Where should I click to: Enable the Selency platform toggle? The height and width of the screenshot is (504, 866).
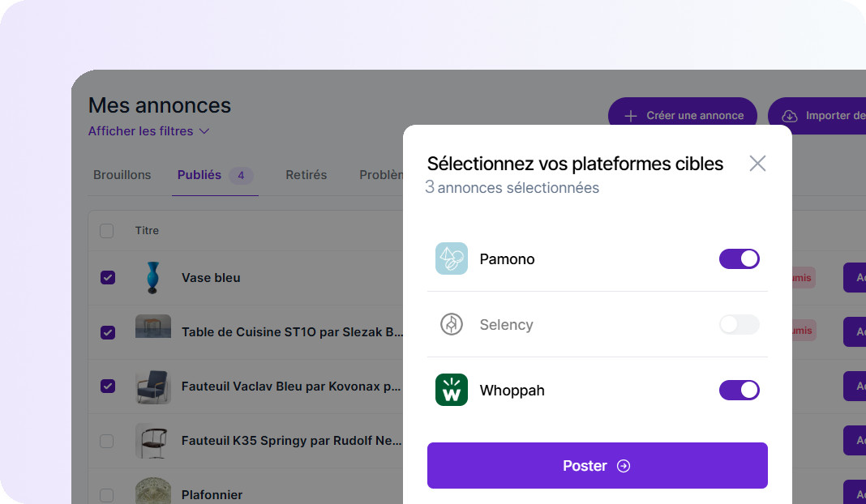pyautogui.click(x=739, y=324)
